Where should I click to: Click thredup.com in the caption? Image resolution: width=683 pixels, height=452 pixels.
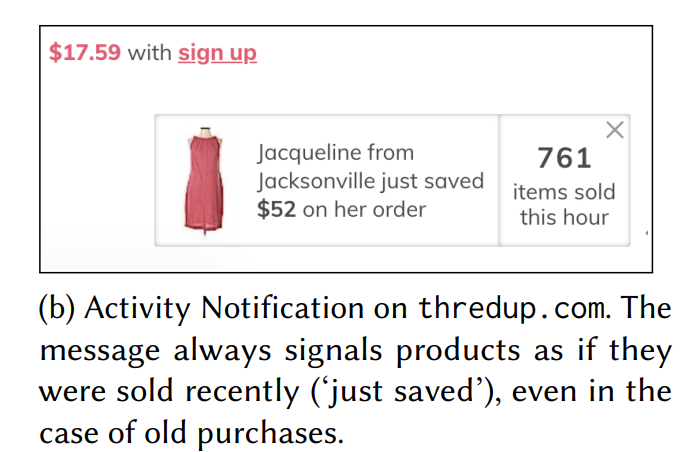point(512,308)
